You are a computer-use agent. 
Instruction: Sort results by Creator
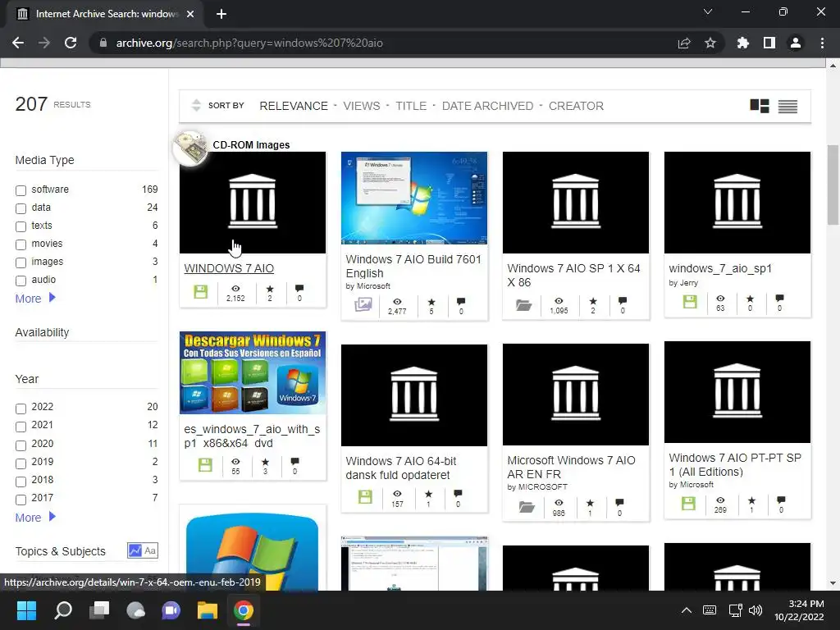click(x=576, y=106)
